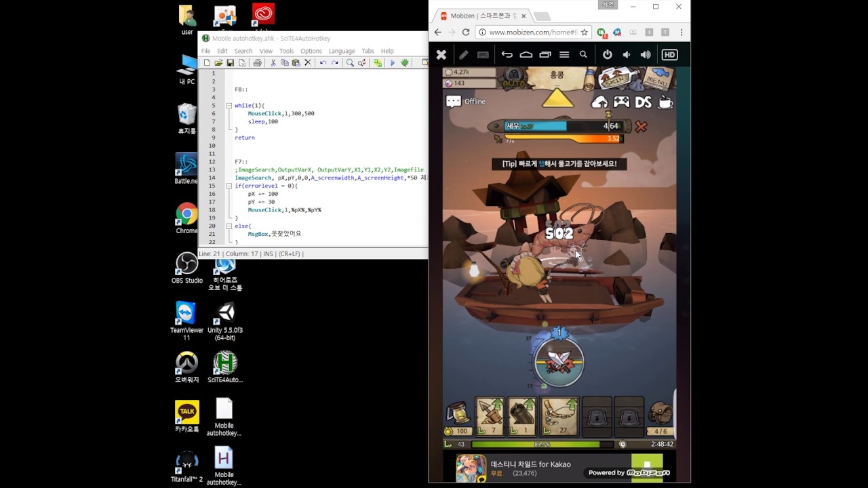This screenshot has width=868, height=488.
Task: Click the lantern item showing 100
Action: coord(458,417)
